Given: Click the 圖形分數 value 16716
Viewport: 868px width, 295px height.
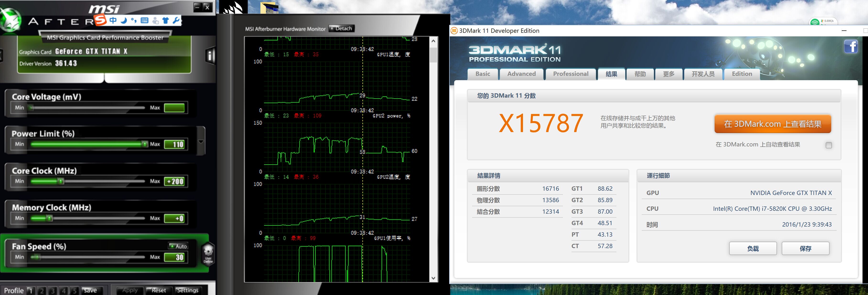Looking at the screenshot, I should (550, 189).
